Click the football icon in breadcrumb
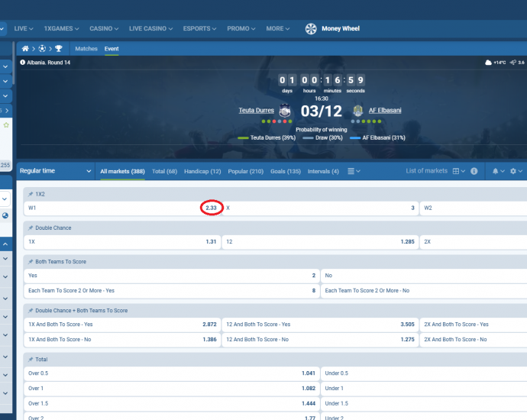Viewport: 527px width, 420px height. [x=41, y=48]
